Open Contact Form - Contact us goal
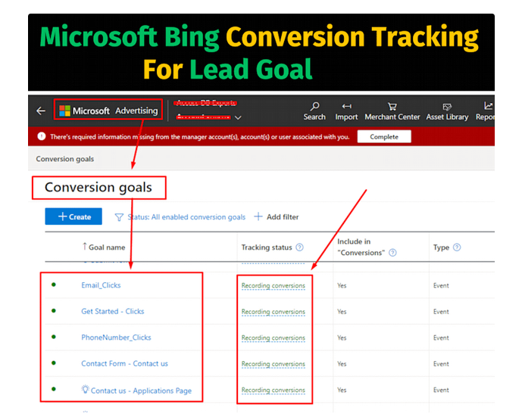This screenshot has height=420, width=522. tap(124, 363)
